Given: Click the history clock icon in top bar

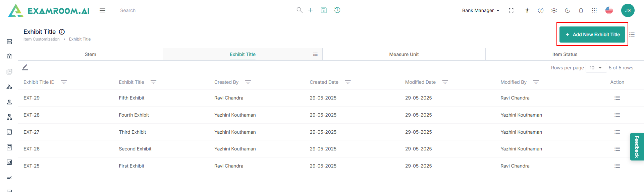Looking at the screenshot, I should point(337,10).
